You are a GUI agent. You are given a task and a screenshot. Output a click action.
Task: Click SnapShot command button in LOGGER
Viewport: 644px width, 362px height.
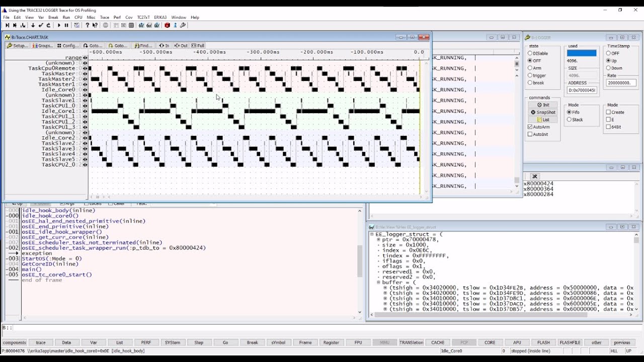point(543,112)
